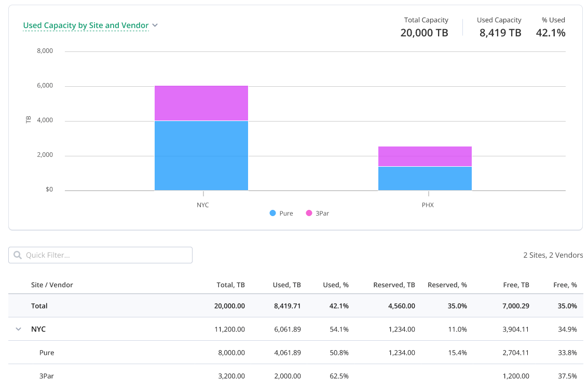Click the Total row label
588x387 pixels.
[39, 306]
